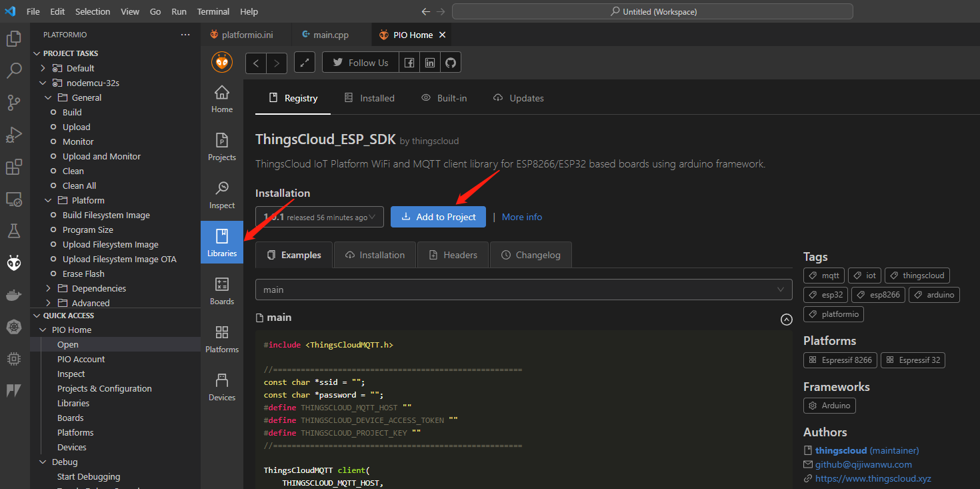Open PlatformIO panel more actions menu
The height and width of the screenshot is (489, 980).
tap(185, 35)
